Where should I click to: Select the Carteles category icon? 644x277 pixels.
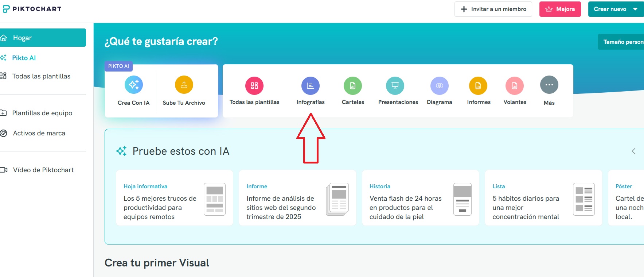pyautogui.click(x=353, y=85)
